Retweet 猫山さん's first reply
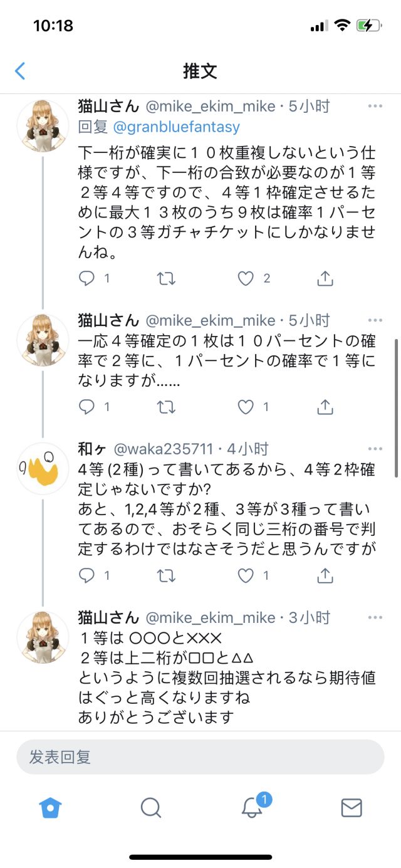Viewport: 401px width, 868px height. 165,278
